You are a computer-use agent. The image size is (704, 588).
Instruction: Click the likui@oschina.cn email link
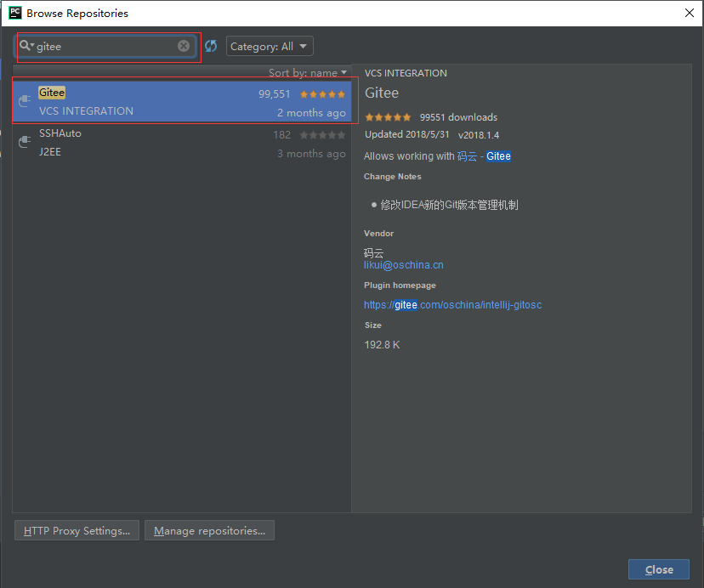click(403, 265)
